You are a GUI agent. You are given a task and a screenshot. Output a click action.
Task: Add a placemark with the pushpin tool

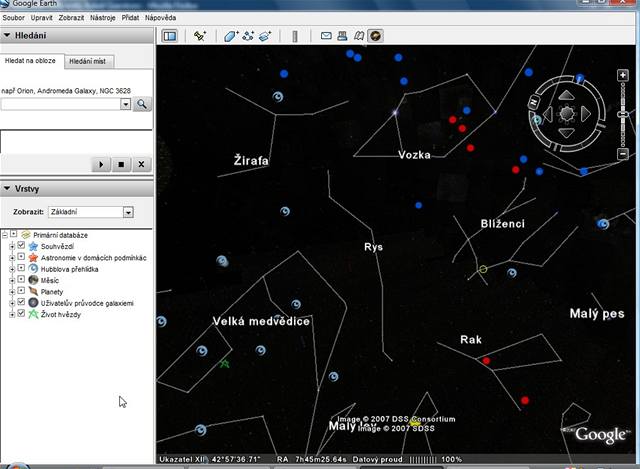(x=200, y=36)
